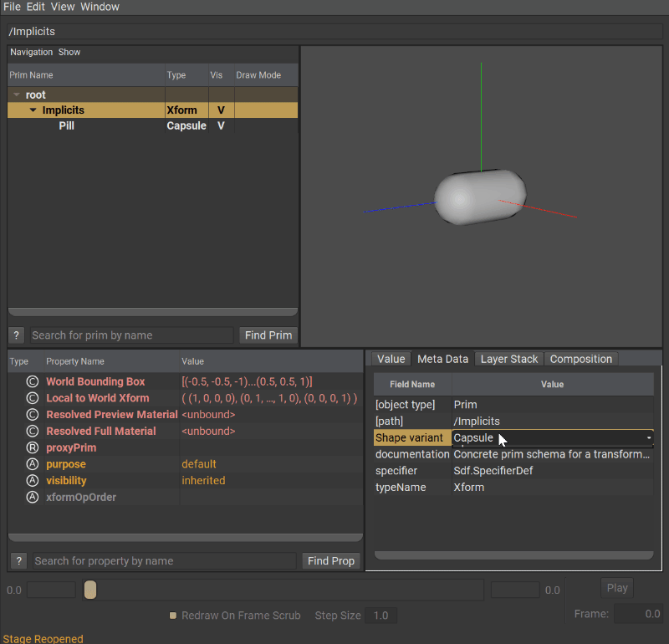Screen dimensions: 669x644
Task: Toggle visibility of the Implicits prim
Action: click(x=221, y=110)
